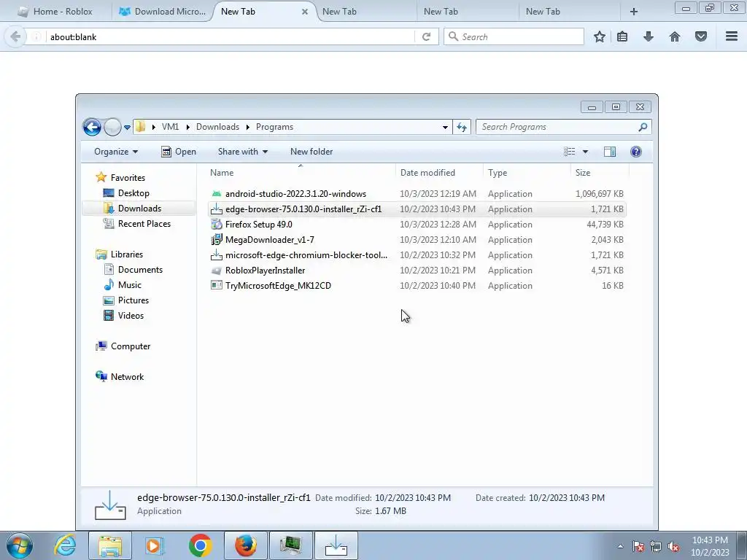747x560 pixels.
Task: Show hidden system tray icons
Action: point(620,546)
